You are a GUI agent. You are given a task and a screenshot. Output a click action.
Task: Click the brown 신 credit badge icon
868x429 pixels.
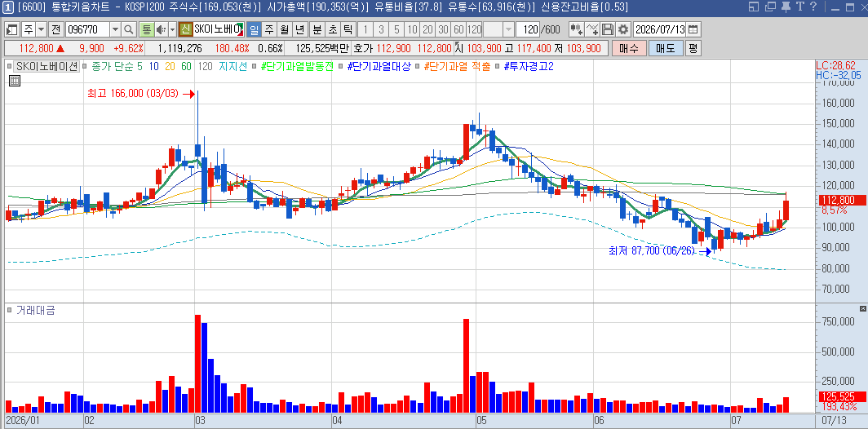(x=185, y=29)
